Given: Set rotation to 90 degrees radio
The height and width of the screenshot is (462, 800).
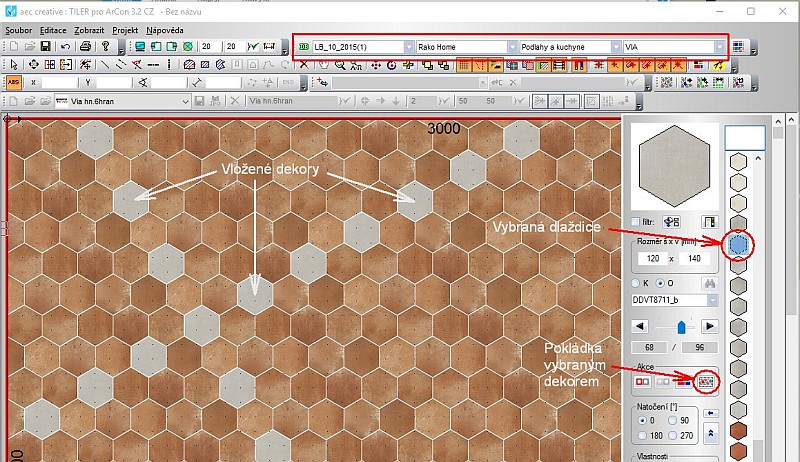Looking at the screenshot, I should pos(672,421).
